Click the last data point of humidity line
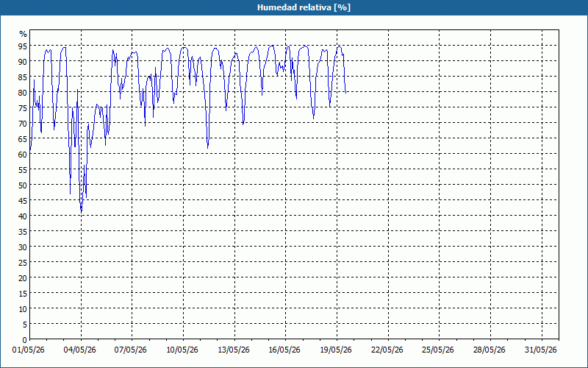 (345, 93)
